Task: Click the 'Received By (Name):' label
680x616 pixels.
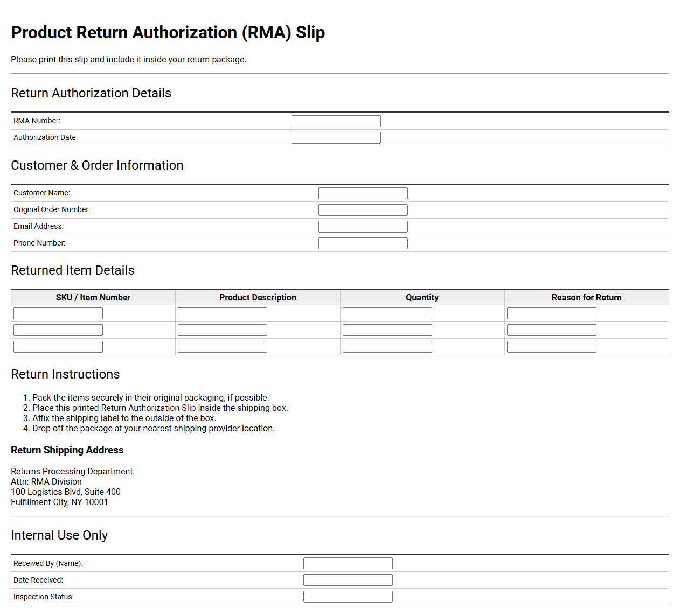Action: point(48,564)
